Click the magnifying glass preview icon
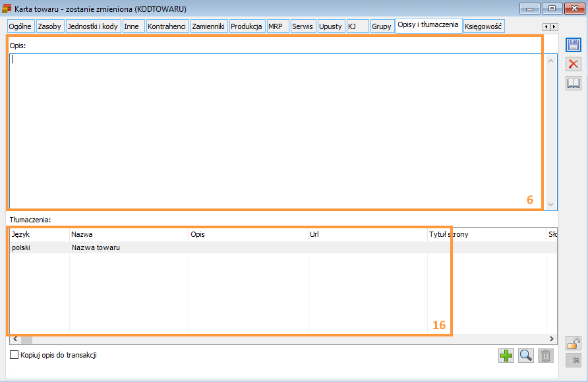Screen dimensions: 588x382 click(525, 356)
